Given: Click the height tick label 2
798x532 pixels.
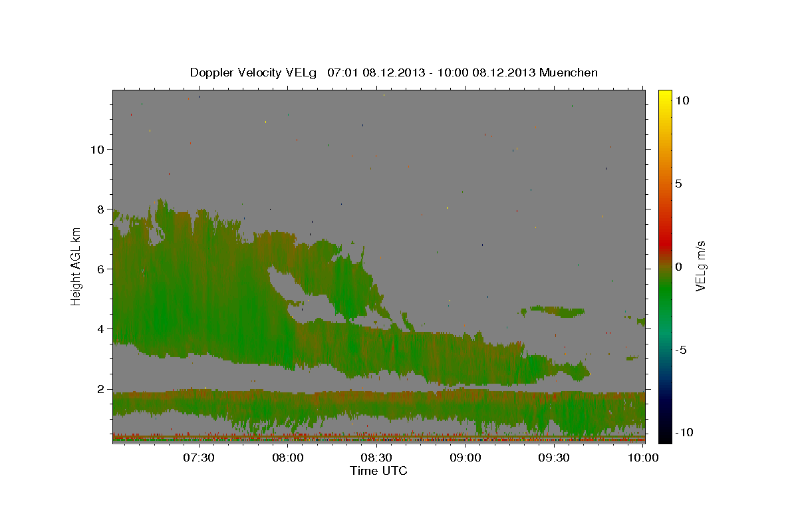Looking at the screenshot, I should pyautogui.click(x=99, y=389).
